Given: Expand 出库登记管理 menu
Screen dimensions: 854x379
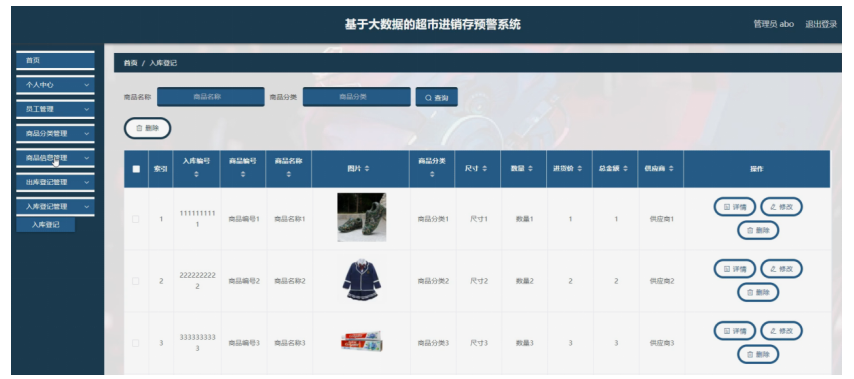Looking at the screenshot, I should 55,182.
